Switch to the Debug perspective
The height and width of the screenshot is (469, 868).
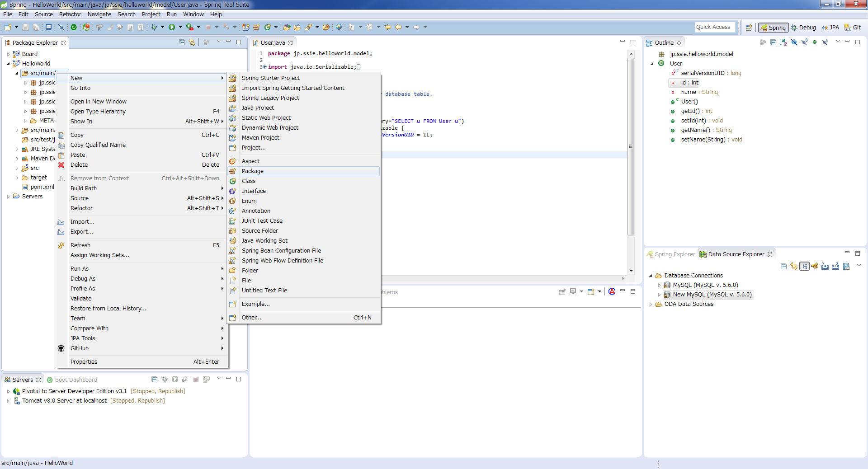(803, 28)
